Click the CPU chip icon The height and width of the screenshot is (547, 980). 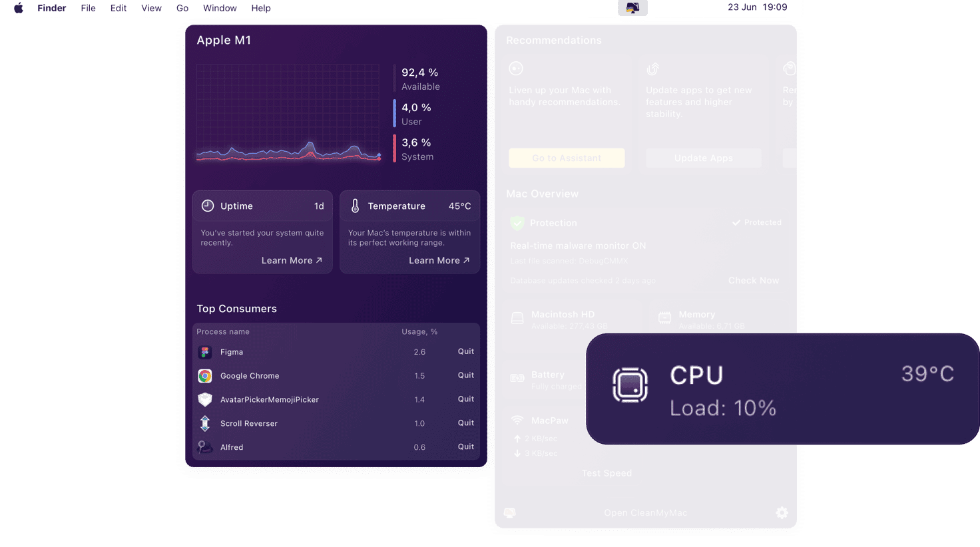click(x=630, y=385)
